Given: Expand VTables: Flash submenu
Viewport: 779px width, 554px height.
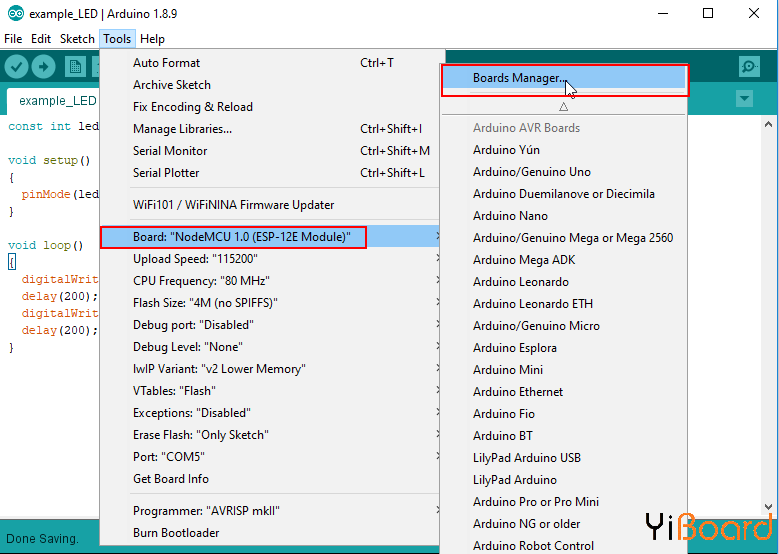Looking at the screenshot, I should 270,391.
